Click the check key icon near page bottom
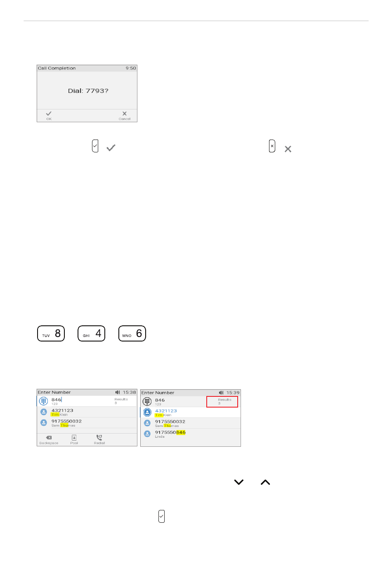Image resolution: width=392 pixels, height=569 pixels. pos(161,516)
